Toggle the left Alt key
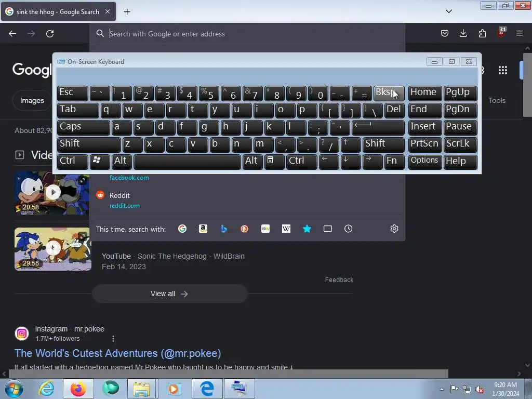532x399 pixels. (x=122, y=162)
